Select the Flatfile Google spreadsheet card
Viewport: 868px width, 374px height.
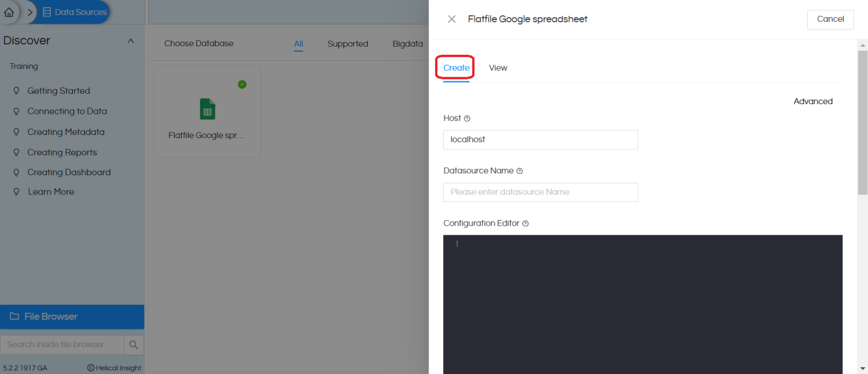pos(208,112)
